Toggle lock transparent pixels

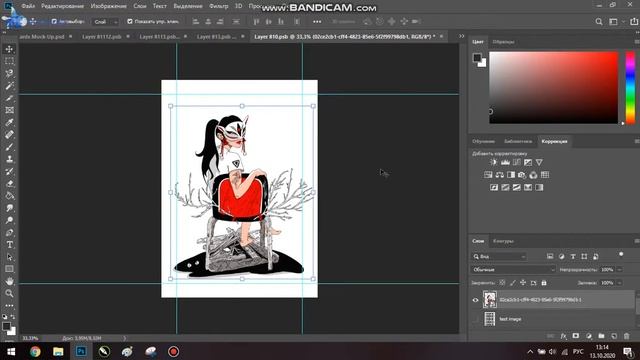[502, 282]
